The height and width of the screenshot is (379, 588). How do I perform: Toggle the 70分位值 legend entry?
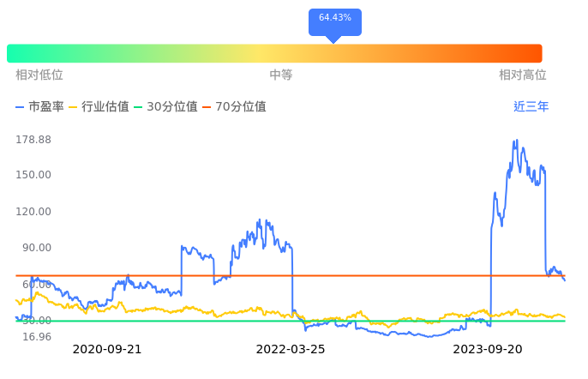(x=234, y=107)
